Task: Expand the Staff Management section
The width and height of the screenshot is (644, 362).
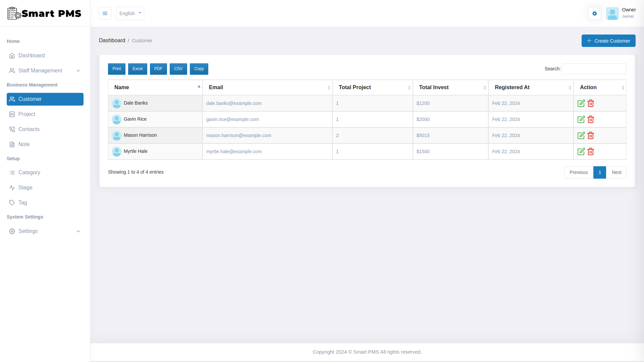Action: (x=40, y=70)
